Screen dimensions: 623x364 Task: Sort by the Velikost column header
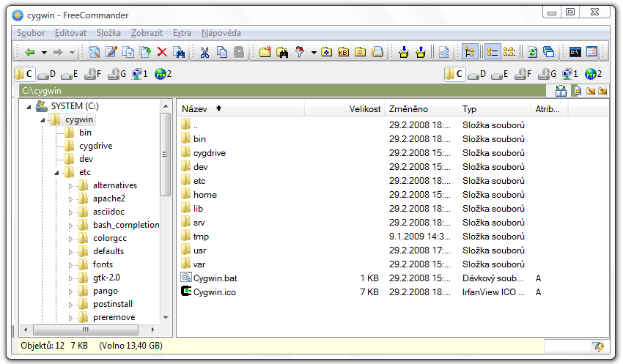[x=344, y=109]
